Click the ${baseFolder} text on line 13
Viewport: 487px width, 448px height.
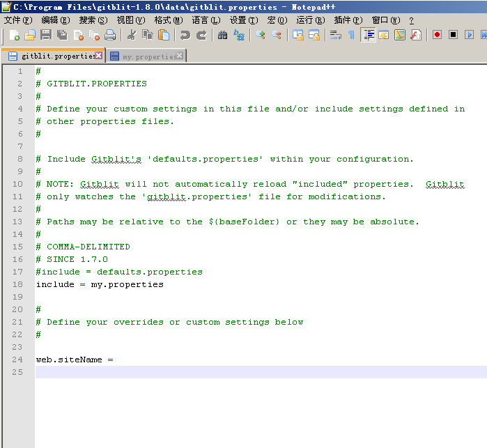coord(244,222)
